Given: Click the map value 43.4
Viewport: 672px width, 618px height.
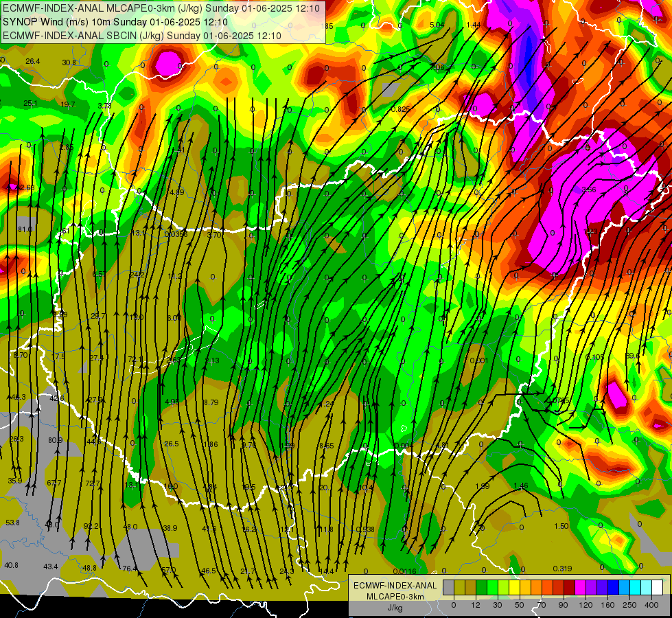Looking at the screenshot, I should point(51,566).
